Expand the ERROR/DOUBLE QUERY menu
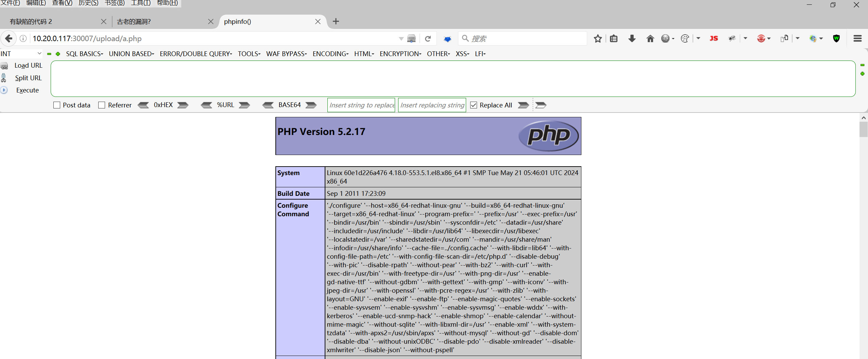 pyautogui.click(x=196, y=54)
